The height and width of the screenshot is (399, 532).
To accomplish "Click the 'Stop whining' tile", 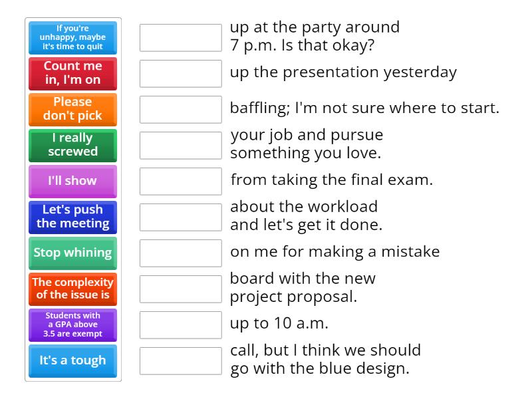I will point(72,253).
